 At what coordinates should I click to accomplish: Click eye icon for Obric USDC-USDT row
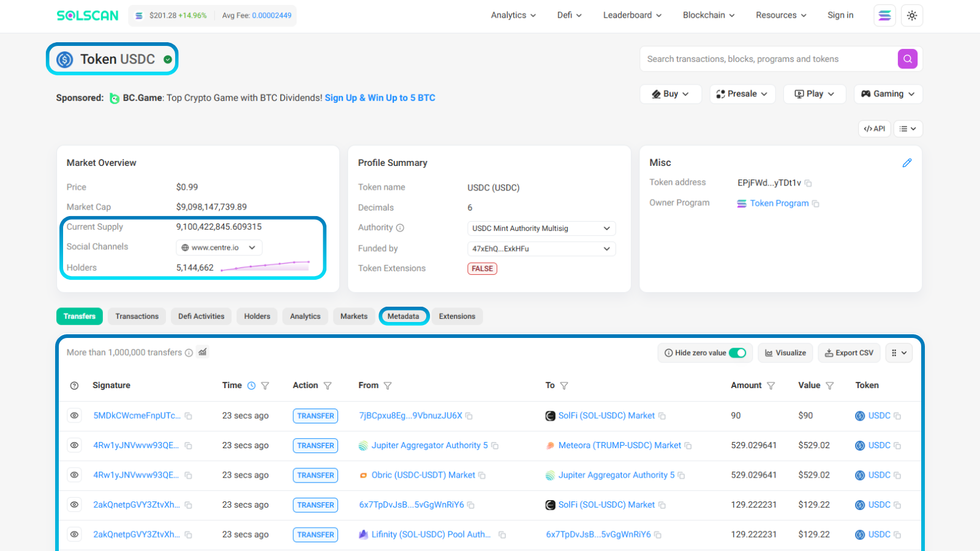pos(74,475)
